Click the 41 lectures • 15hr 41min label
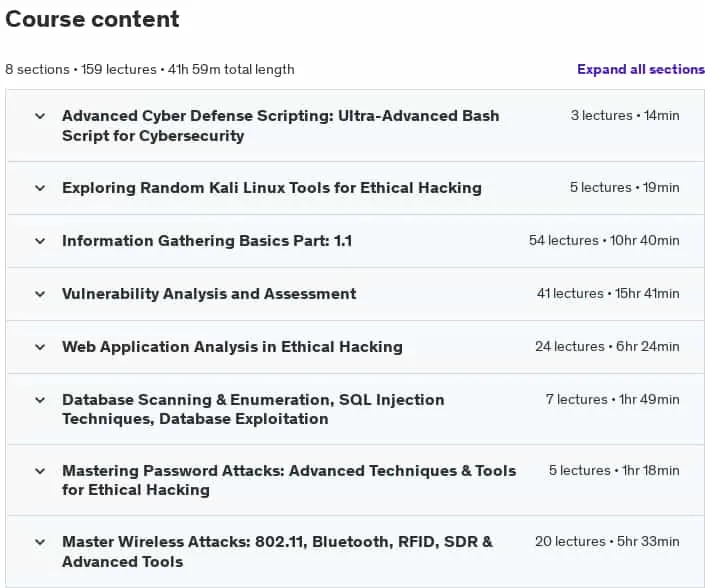This screenshot has height=588, width=705. point(608,294)
